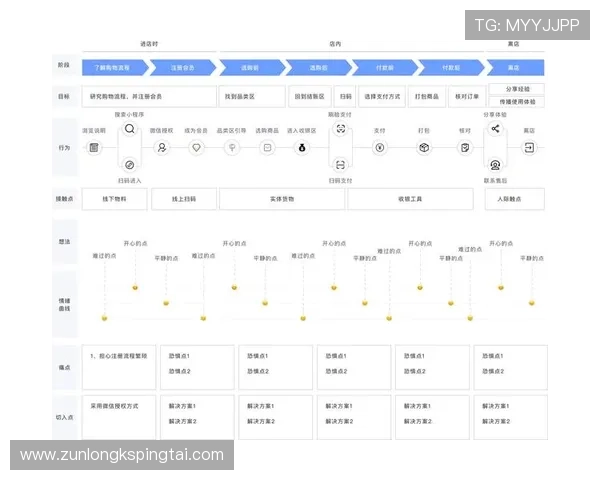This screenshot has height=480, width=600.
Task: Click the 核对订单 goal box
Action: click(467, 96)
